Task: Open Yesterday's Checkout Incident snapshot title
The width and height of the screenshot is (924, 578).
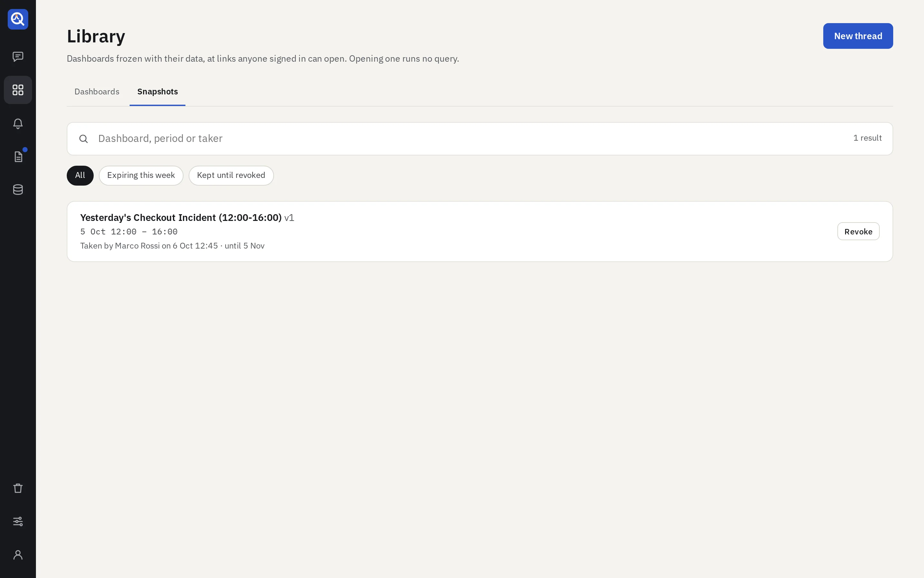Action: click(x=181, y=217)
